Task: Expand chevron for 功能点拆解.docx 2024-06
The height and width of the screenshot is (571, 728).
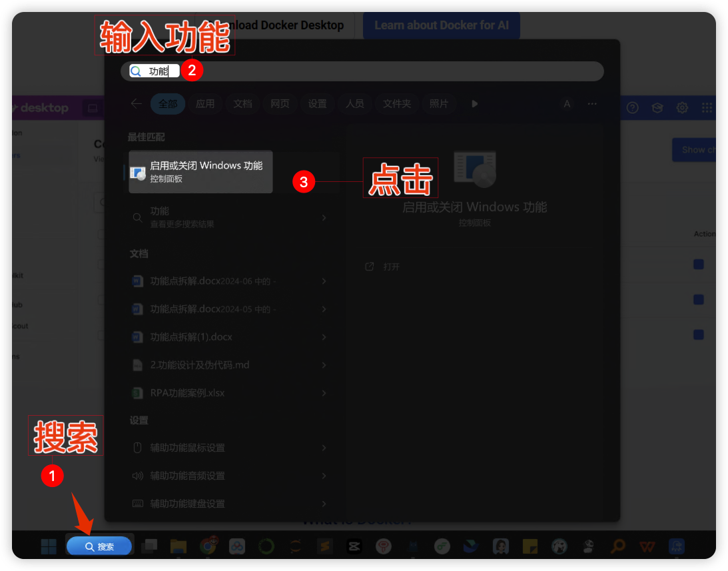Action: point(324,281)
